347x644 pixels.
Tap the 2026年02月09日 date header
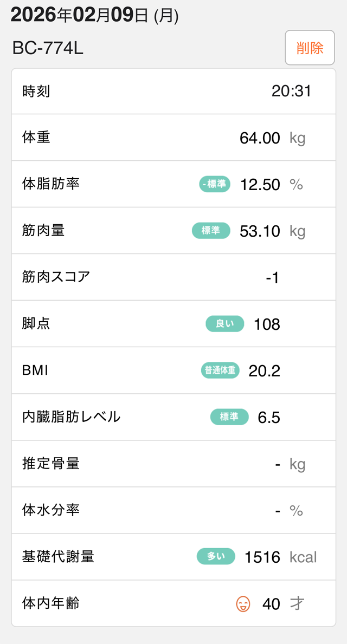point(94,15)
